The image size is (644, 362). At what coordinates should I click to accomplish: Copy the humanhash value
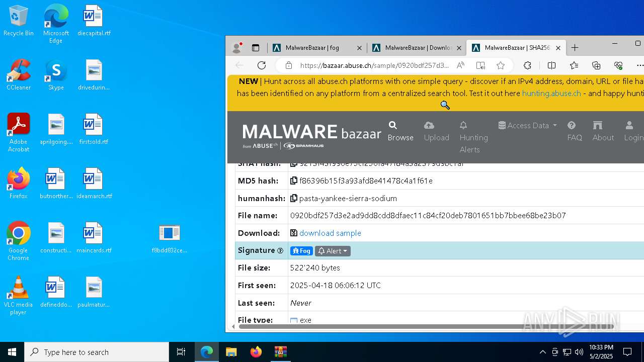[x=294, y=198]
